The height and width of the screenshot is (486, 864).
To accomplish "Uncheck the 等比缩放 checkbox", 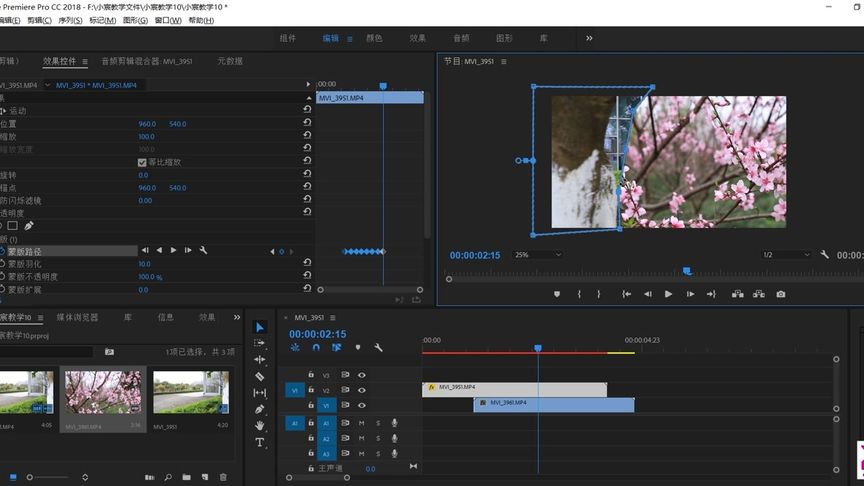I will (142, 162).
